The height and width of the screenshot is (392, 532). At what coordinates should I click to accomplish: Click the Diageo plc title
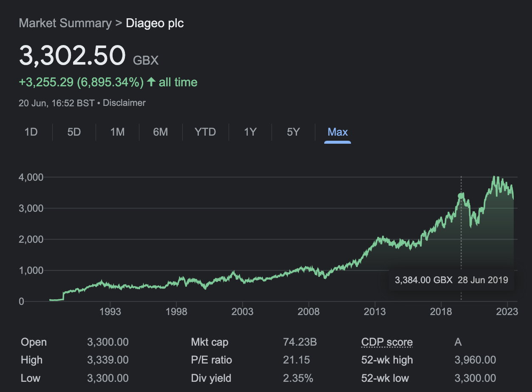[155, 23]
